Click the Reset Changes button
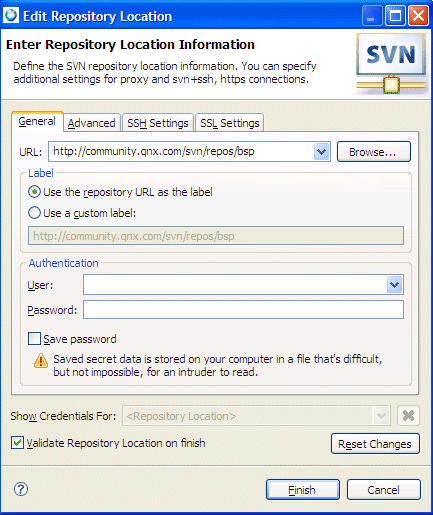 point(375,444)
